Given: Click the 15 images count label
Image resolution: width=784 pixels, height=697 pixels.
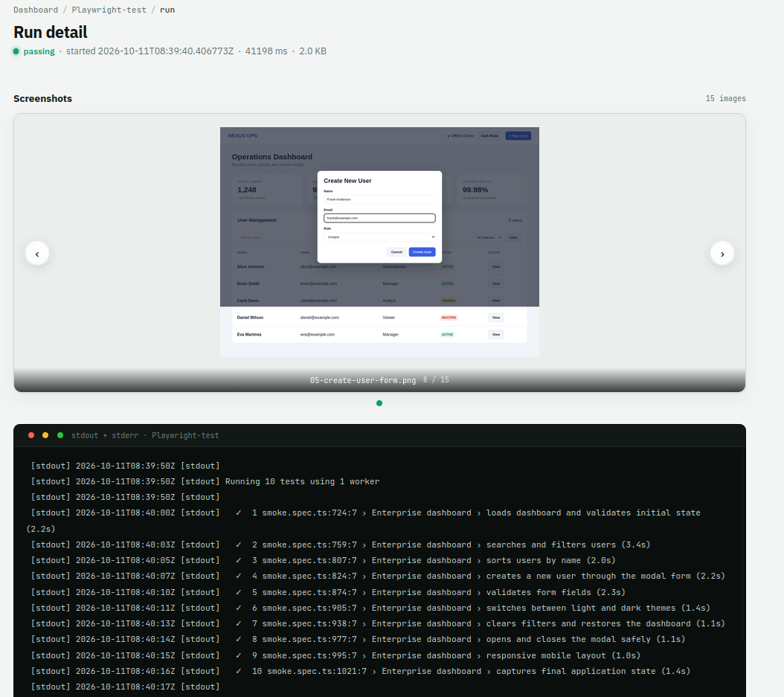Looking at the screenshot, I should [x=725, y=98].
